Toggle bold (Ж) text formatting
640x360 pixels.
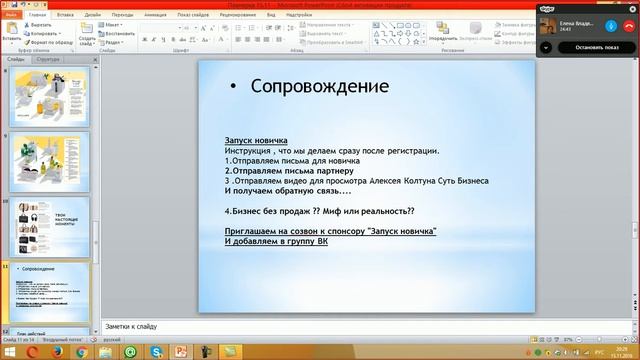[x=144, y=39]
